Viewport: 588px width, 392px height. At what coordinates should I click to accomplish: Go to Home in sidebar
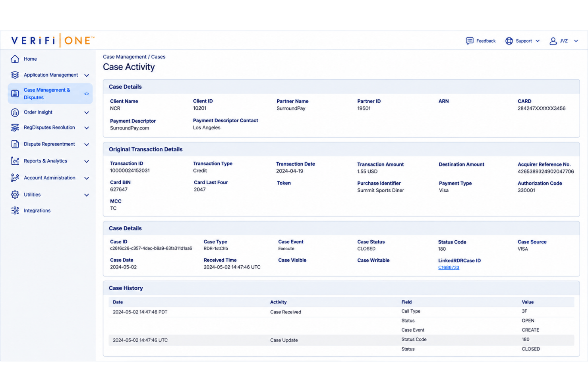pos(30,59)
